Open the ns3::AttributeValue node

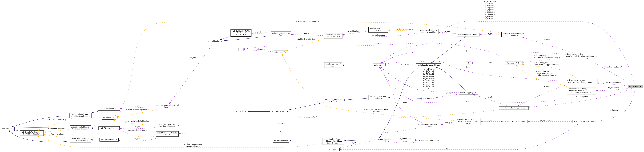109,140
